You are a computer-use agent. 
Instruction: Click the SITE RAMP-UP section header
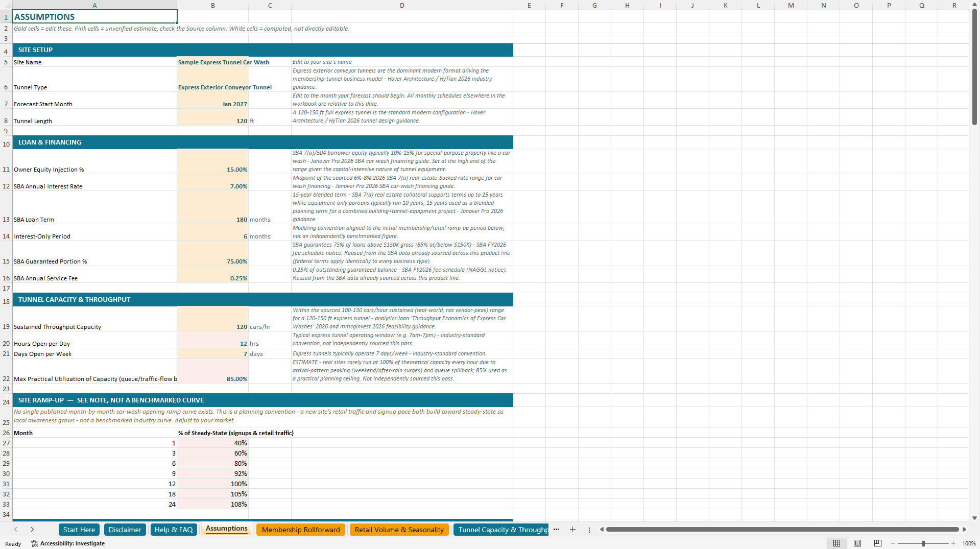pyautogui.click(x=262, y=400)
